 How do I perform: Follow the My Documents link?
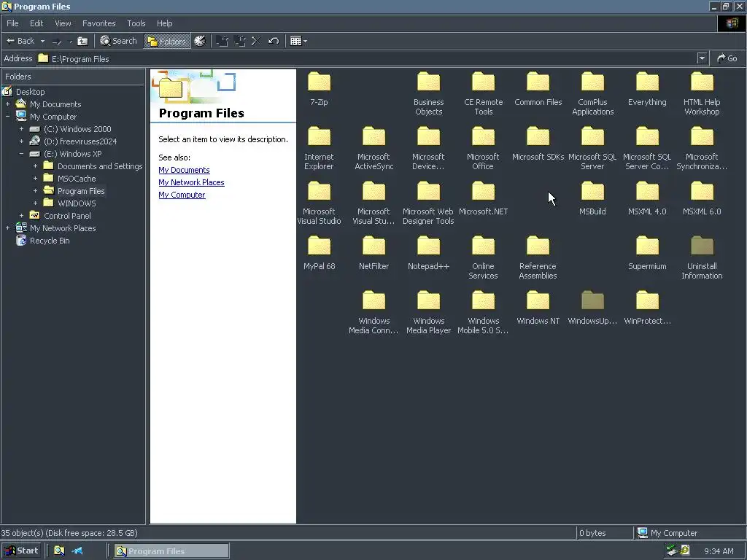coord(184,170)
